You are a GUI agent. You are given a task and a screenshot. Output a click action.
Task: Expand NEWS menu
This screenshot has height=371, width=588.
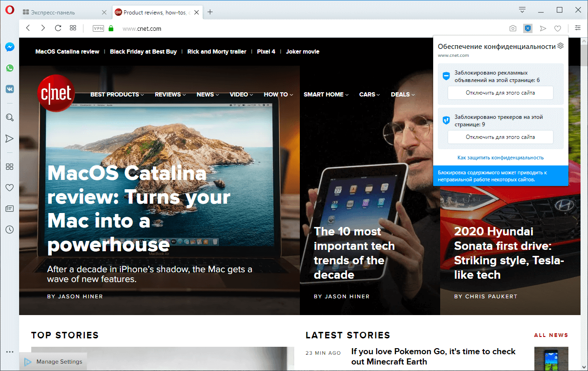coord(208,94)
